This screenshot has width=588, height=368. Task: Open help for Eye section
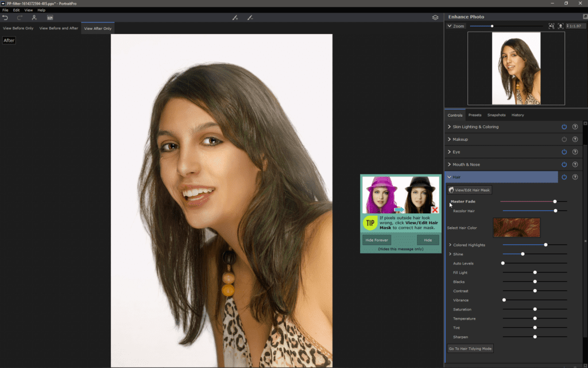[x=575, y=152]
